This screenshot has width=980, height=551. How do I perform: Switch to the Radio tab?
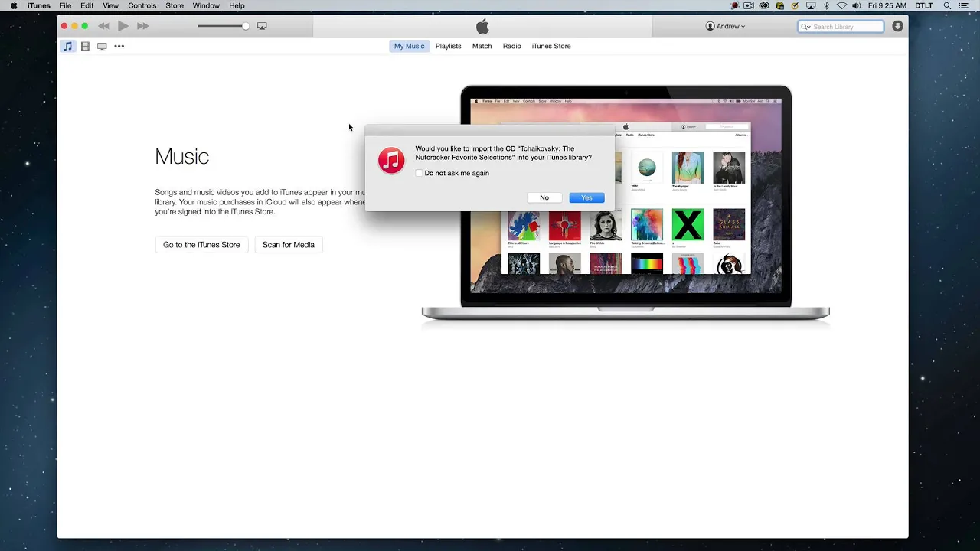(x=512, y=46)
